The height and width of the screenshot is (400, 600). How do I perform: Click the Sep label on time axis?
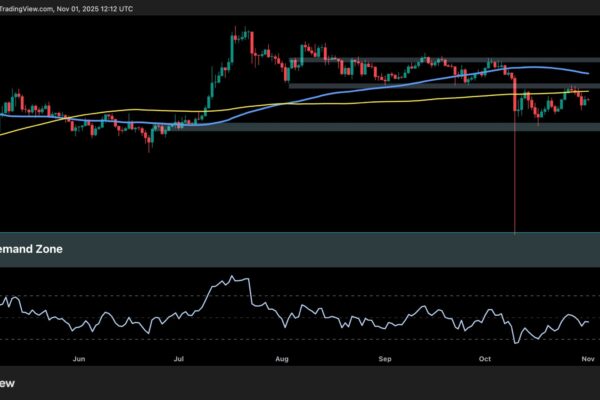click(388, 357)
